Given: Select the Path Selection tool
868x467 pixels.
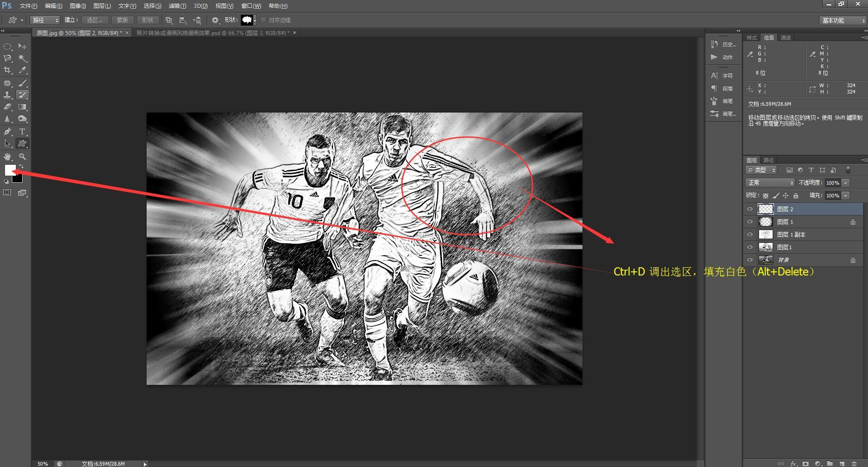Looking at the screenshot, I should (x=7, y=143).
